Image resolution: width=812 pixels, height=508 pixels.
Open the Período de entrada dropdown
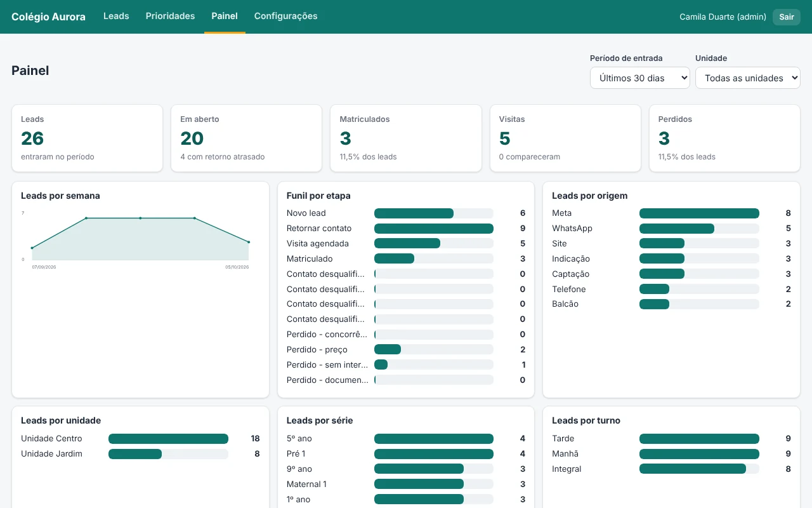click(x=640, y=78)
